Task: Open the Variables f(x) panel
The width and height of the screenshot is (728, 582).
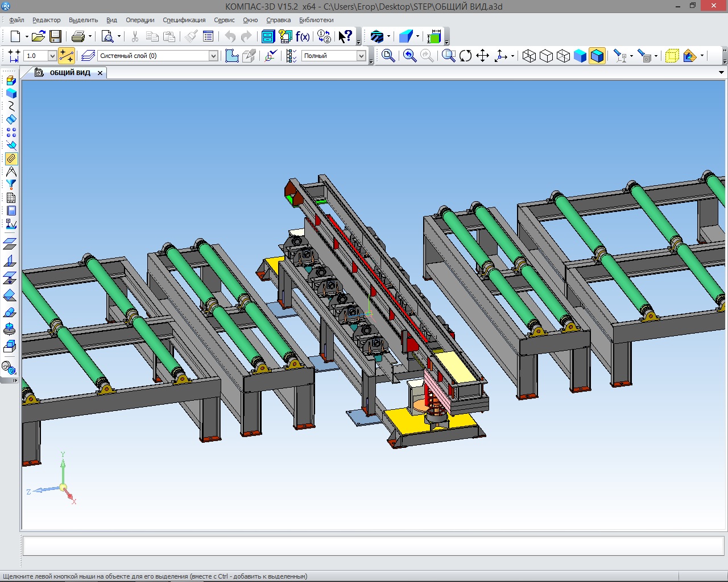Action: pyautogui.click(x=303, y=37)
